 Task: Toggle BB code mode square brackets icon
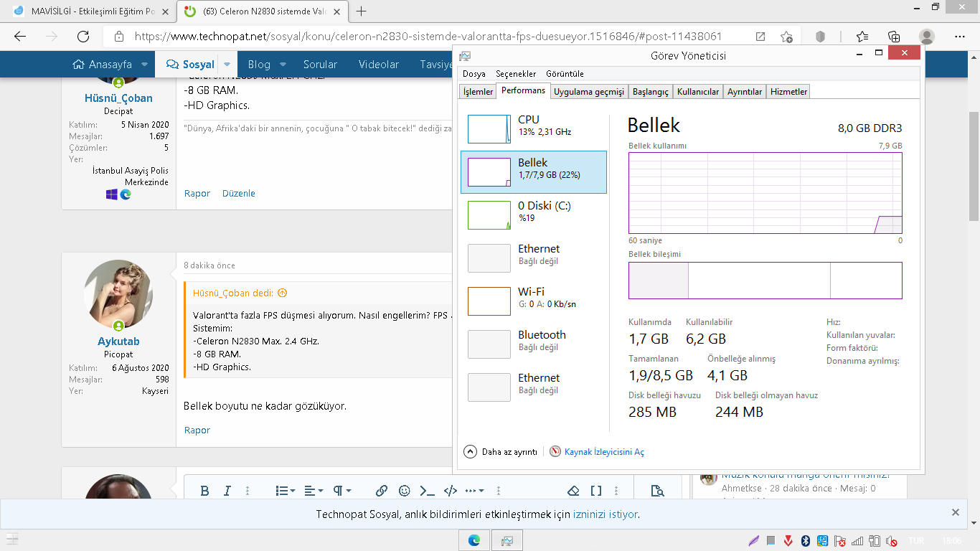[x=596, y=491]
